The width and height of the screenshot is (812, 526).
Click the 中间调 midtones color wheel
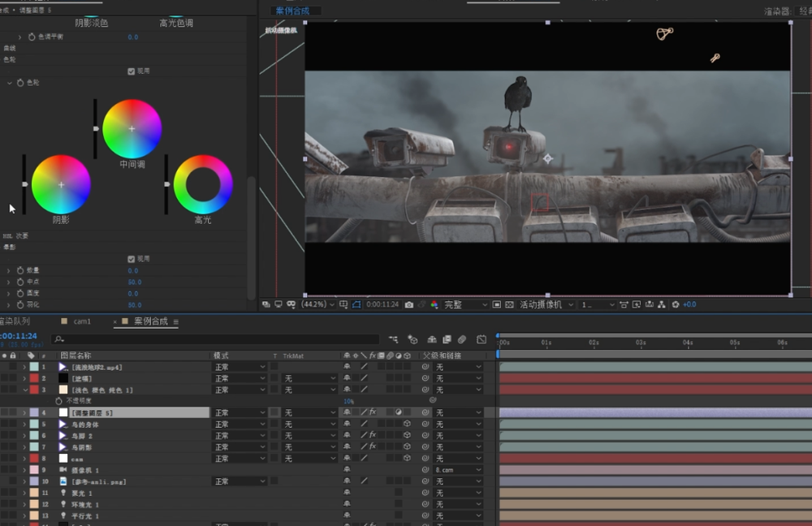(x=132, y=129)
